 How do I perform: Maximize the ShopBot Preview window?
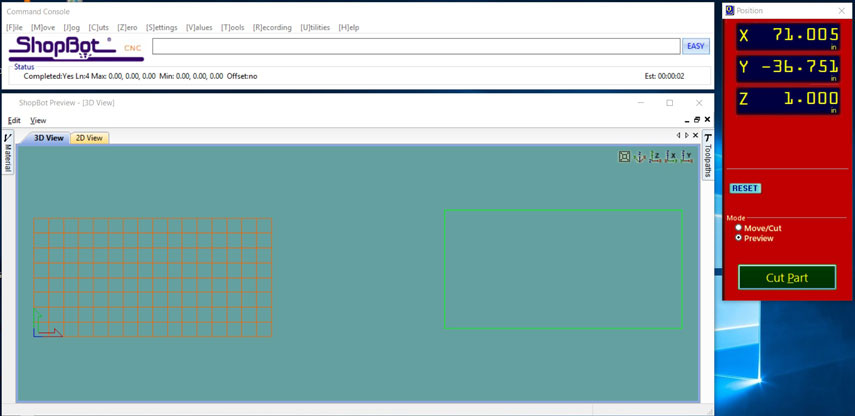(x=670, y=103)
